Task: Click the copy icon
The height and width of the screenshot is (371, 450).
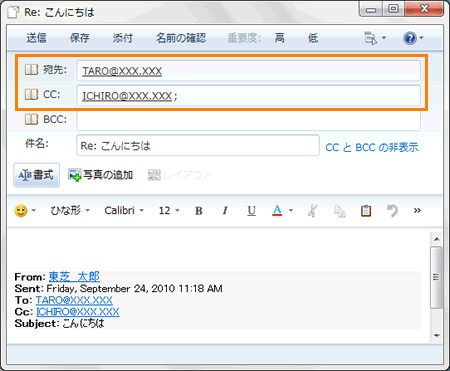Action: [x=339, y=211]
